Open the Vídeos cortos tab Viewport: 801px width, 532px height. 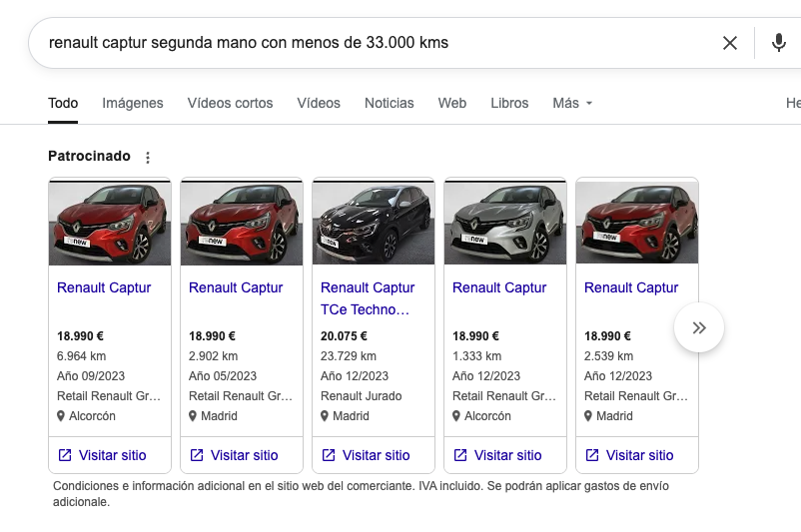pos(230,103)
